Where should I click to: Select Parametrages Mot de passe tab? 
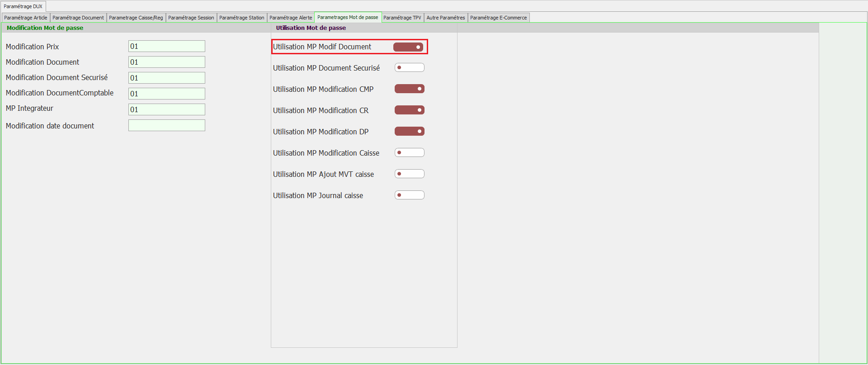pos(348,17)
